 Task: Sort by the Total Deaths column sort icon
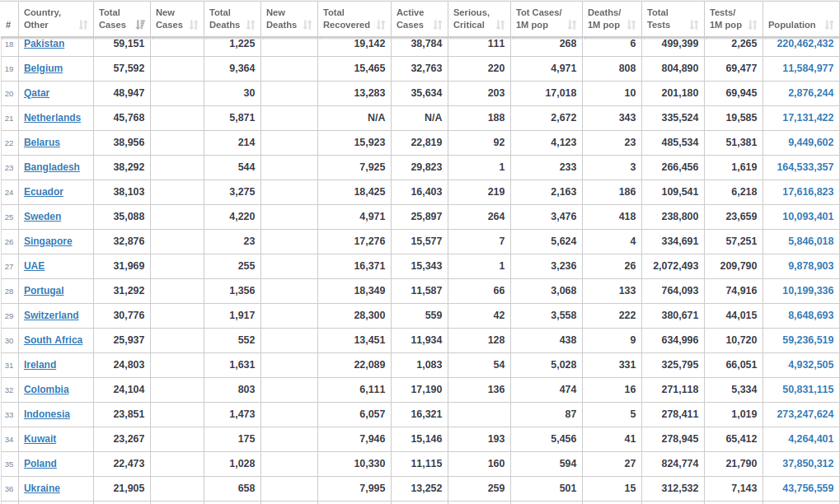(250, 25)
